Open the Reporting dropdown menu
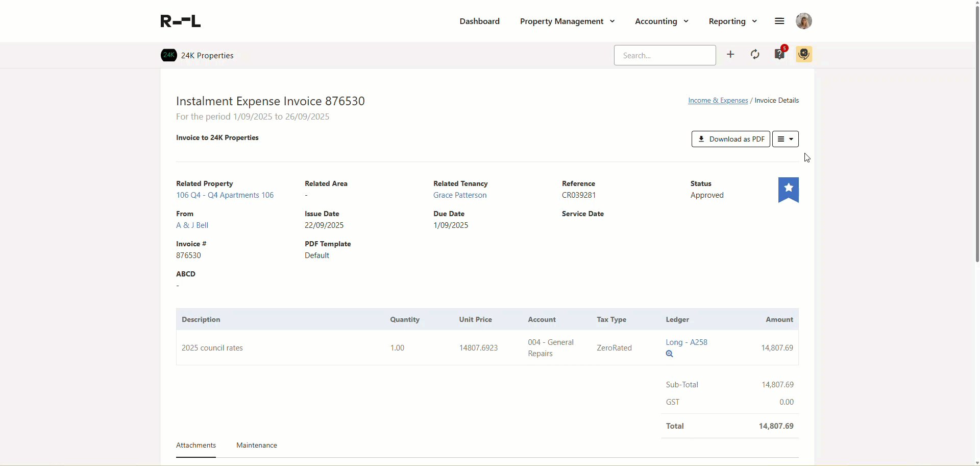The height and width of the screenshot is (466, 980). click(x=732, y=21)
